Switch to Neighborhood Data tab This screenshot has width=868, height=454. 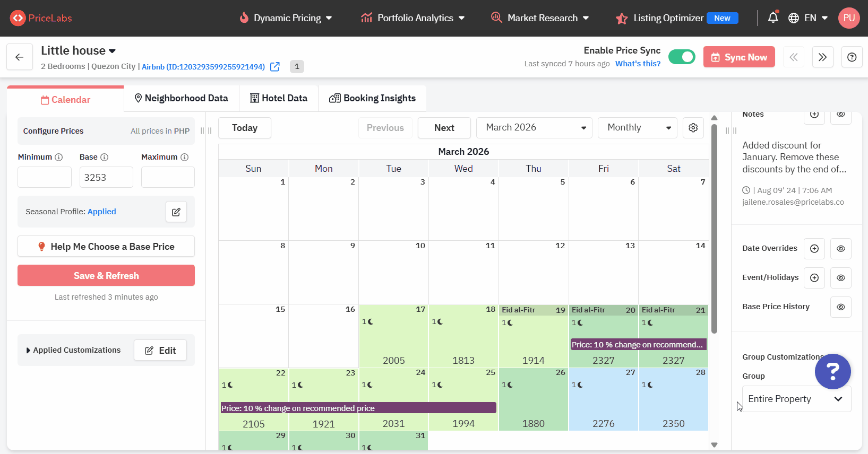tap(181, 98)
